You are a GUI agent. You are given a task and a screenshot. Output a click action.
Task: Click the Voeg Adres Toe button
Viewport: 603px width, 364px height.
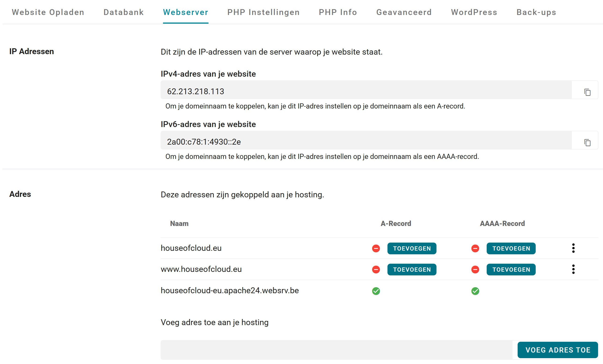[557, 350]
